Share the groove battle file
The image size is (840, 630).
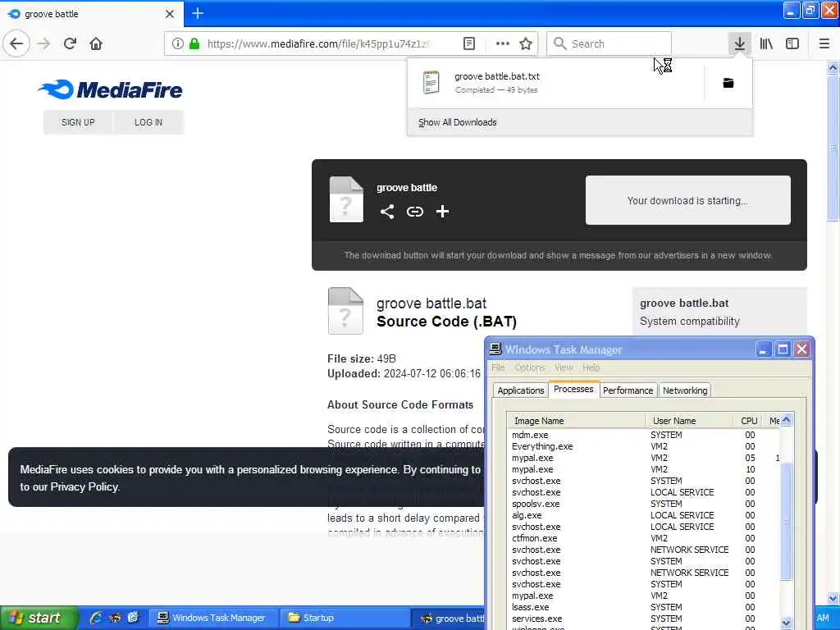(387, 212)
